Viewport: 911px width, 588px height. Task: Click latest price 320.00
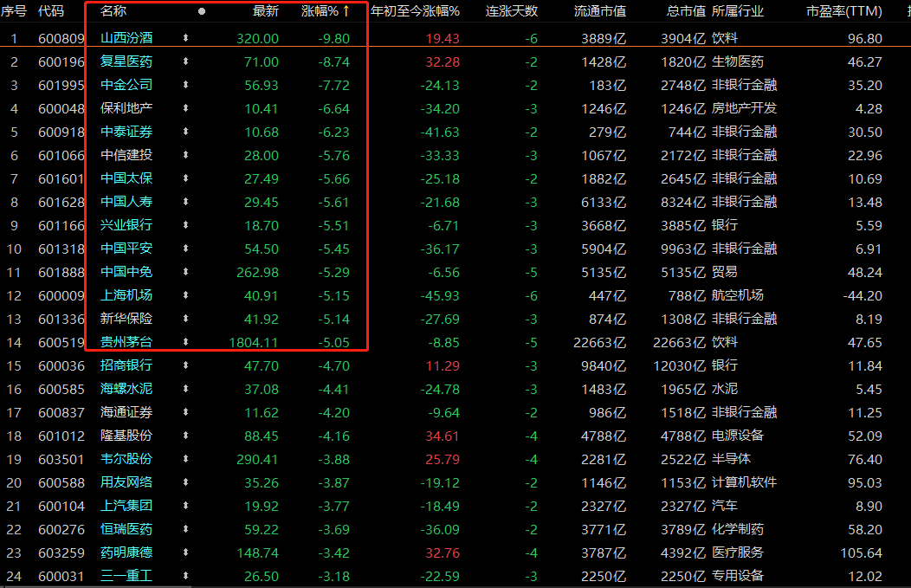[257, 38]
